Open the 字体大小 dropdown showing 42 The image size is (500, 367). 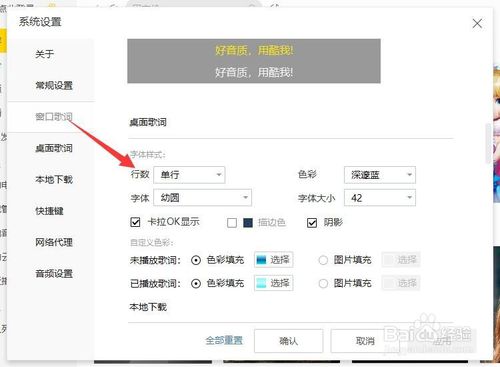(x=380, y=198)
